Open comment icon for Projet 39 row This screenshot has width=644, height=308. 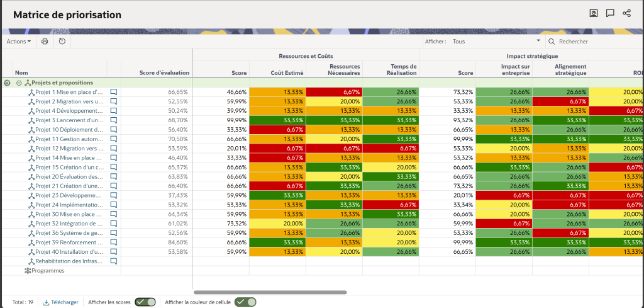[x=114, y=242]
